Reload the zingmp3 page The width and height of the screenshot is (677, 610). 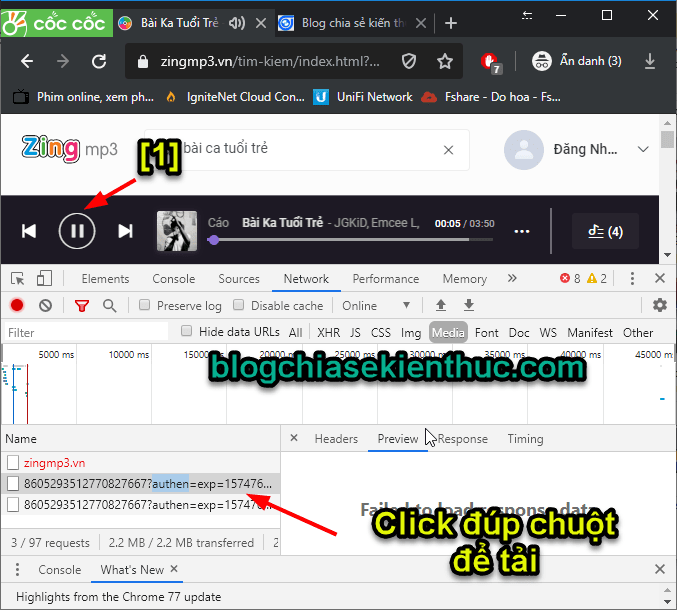pyautogui.click(x=99, y=61)
